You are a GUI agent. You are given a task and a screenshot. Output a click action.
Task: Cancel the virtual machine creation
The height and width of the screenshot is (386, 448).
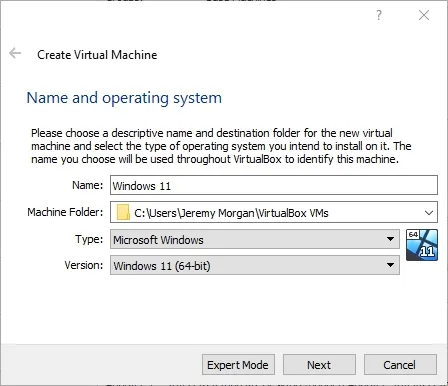[x=400, y=365]
